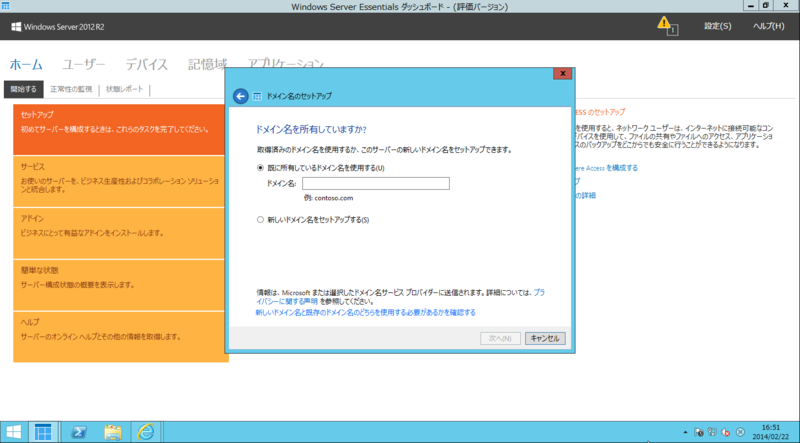Viewport: 800px width, 443px height.
Task: Switch to the ユーザー tab
Action: 84,65
